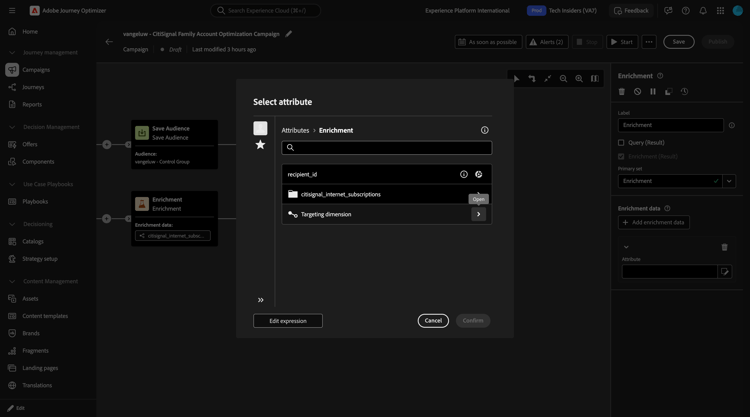Open the app switcher grid

(x=720, y=11)
